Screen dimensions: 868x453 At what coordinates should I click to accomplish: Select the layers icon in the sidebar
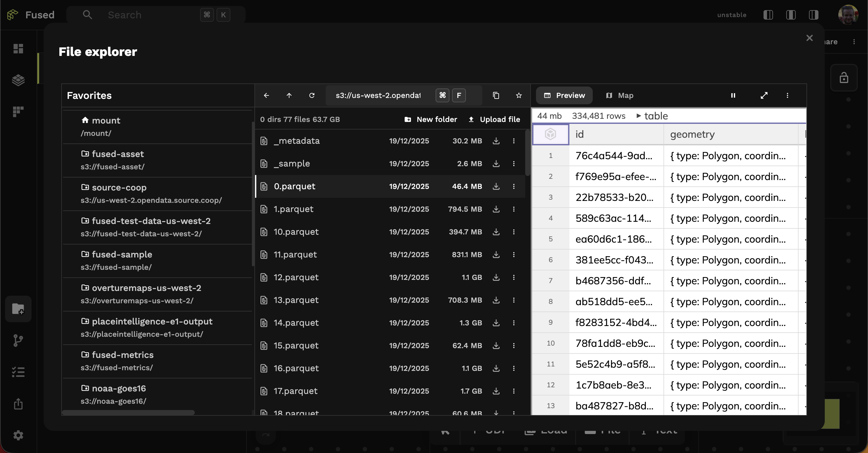tap(18, 80)
